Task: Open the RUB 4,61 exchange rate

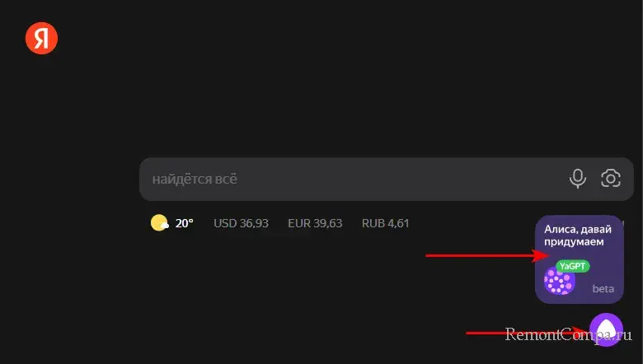Action: click(x=385, y=223)
